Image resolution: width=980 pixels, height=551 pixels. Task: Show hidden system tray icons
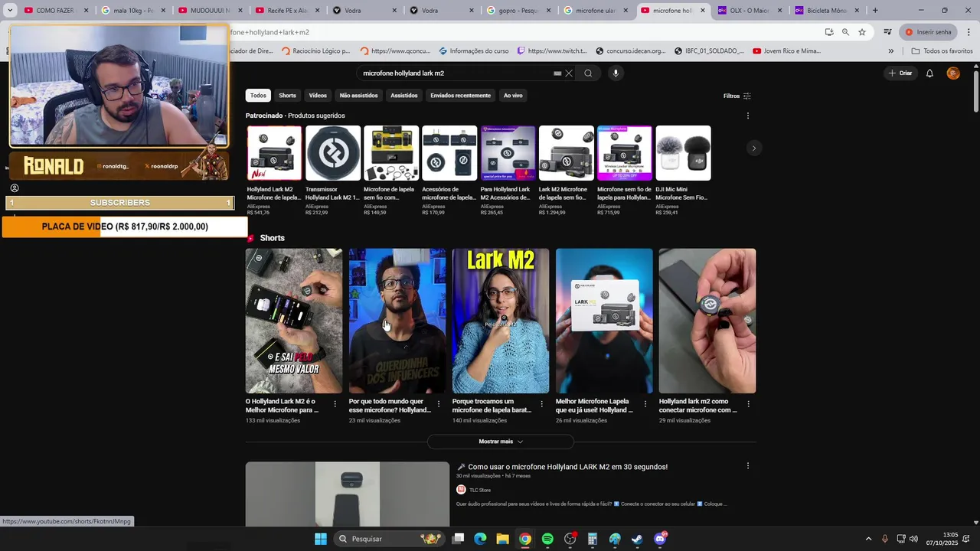[x=868, y=539]
